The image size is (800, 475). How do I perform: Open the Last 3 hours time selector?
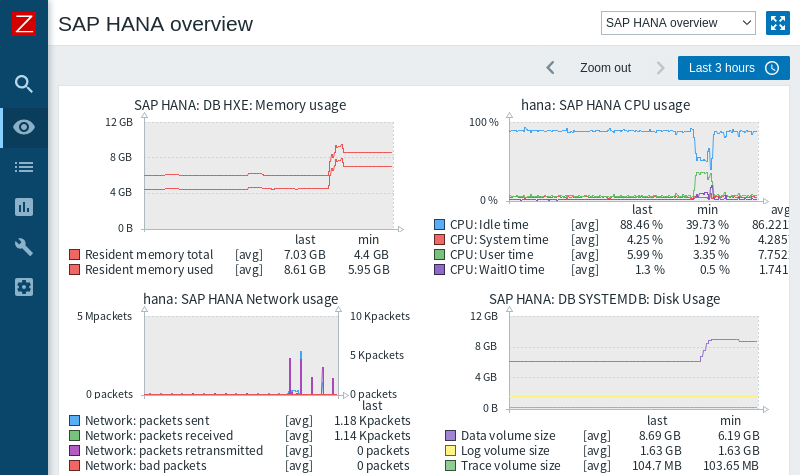click(x=734, y=68)
